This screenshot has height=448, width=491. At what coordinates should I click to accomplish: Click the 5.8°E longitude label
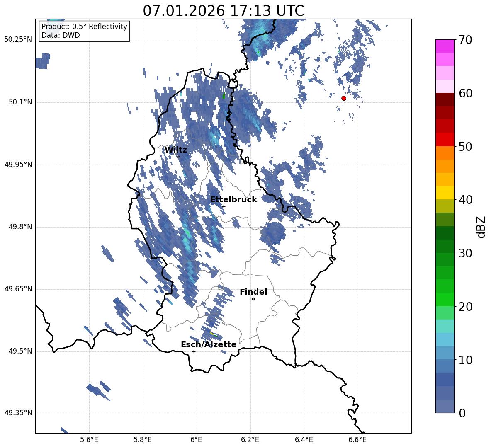coord(143,440)
